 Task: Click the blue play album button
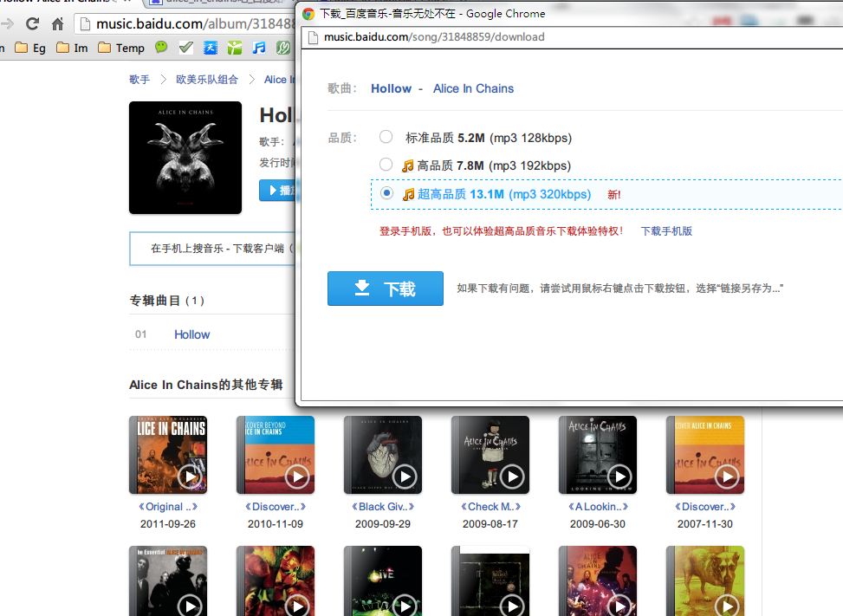(x=277, y=191)
